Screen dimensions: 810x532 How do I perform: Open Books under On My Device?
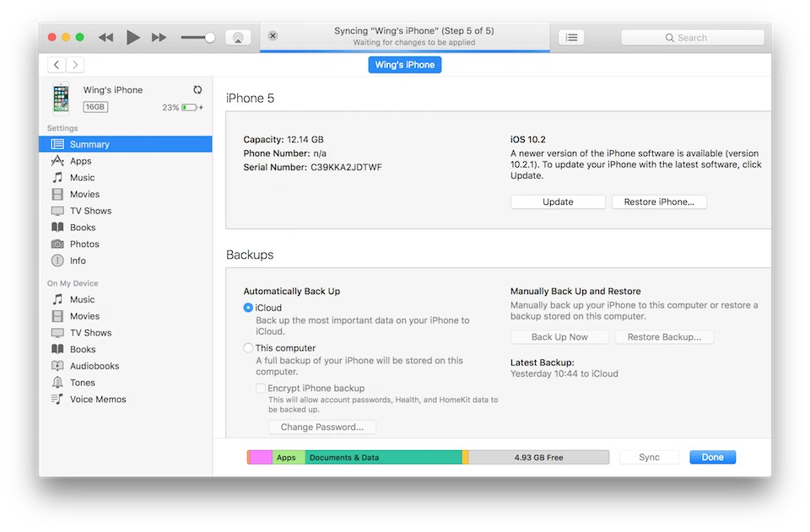(126, 349)
